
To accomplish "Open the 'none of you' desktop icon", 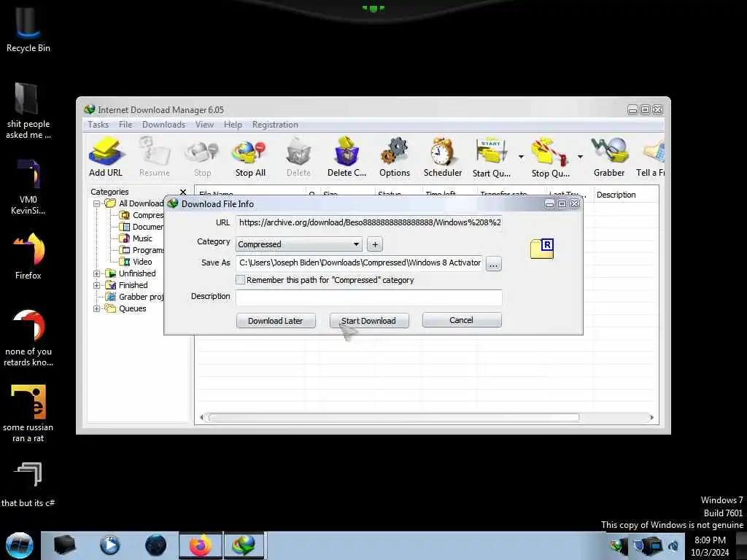I will tap(28, 338).
